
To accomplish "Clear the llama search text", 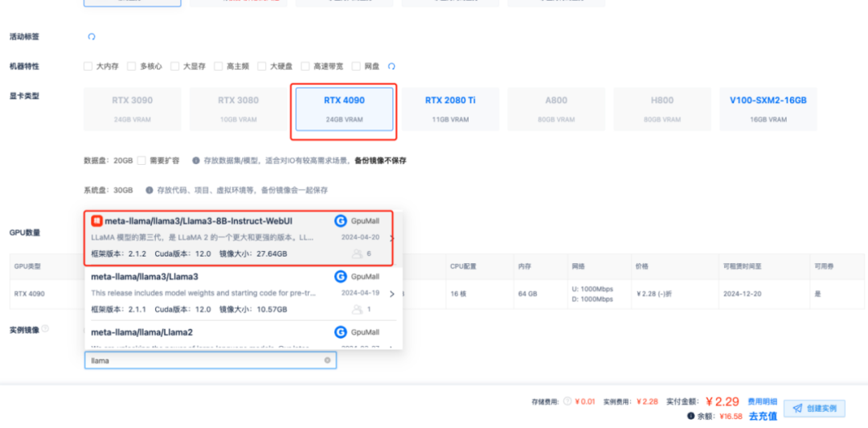I will coord(327,360).
